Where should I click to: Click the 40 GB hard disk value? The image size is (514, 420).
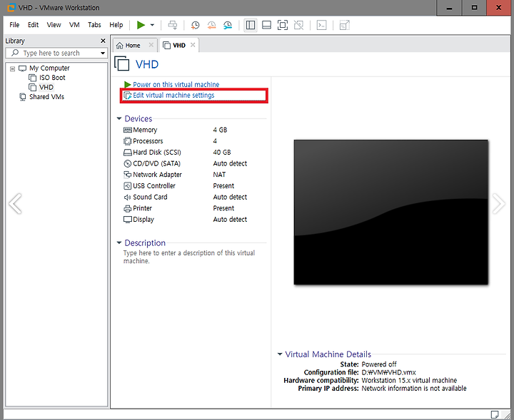(222, 152)
